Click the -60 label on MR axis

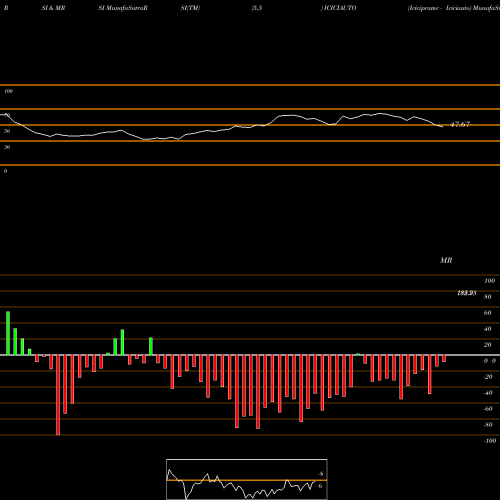[488, 409]
